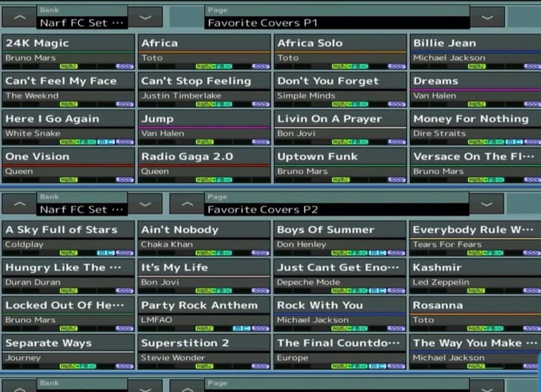Click the MC tag on Boys Of Summer

[378, 253]
